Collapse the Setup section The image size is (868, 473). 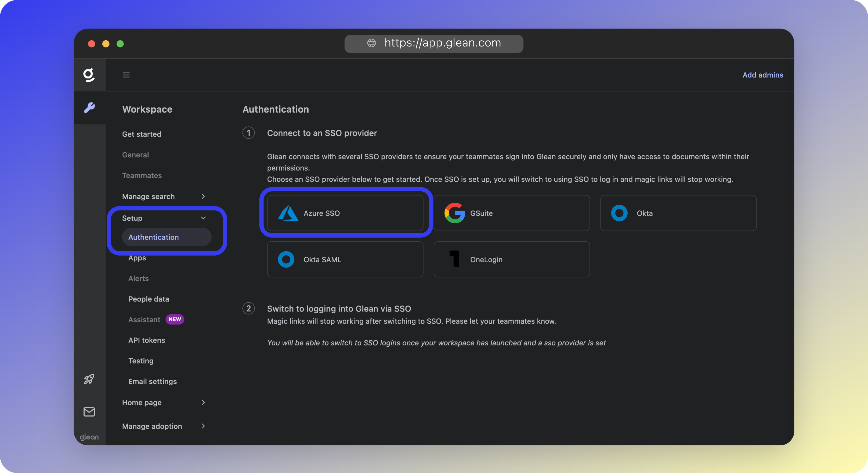coord(204,218)
